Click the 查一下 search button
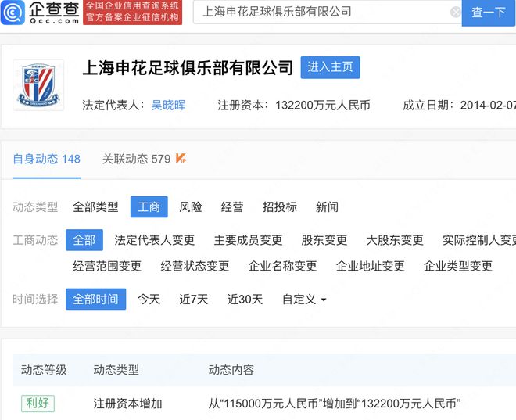 [489, 13]
